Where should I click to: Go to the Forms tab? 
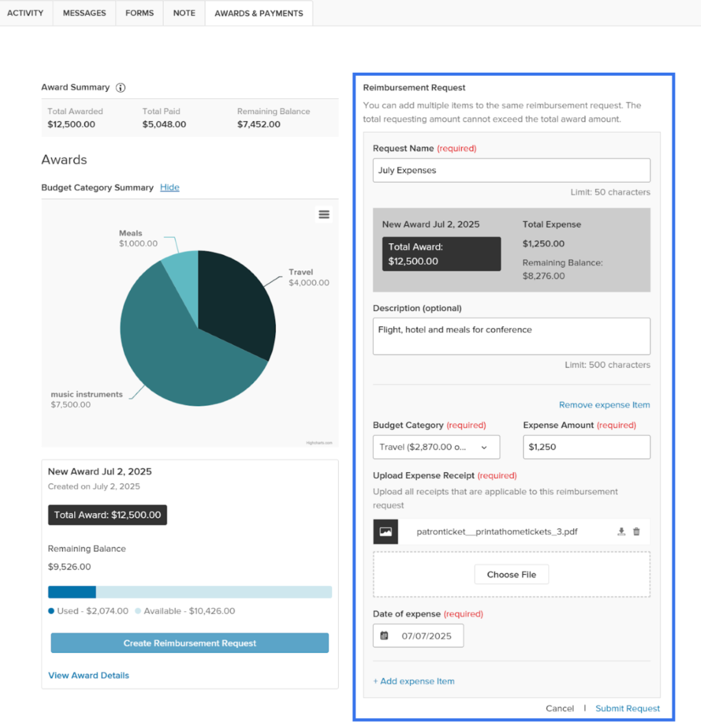click(140, 13)
